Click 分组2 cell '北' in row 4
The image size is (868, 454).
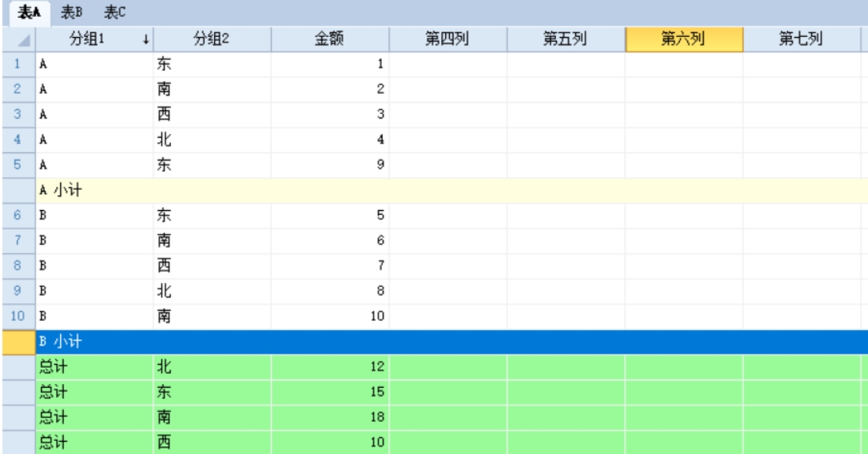[212, 140]
